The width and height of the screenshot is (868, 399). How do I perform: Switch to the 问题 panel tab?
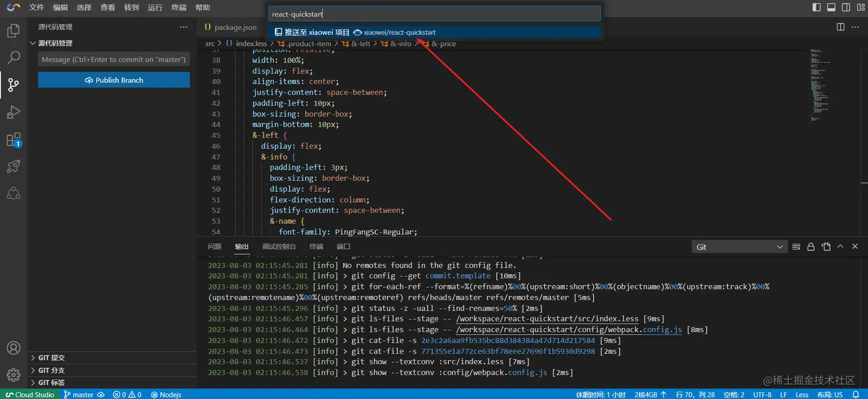[215, 247]
